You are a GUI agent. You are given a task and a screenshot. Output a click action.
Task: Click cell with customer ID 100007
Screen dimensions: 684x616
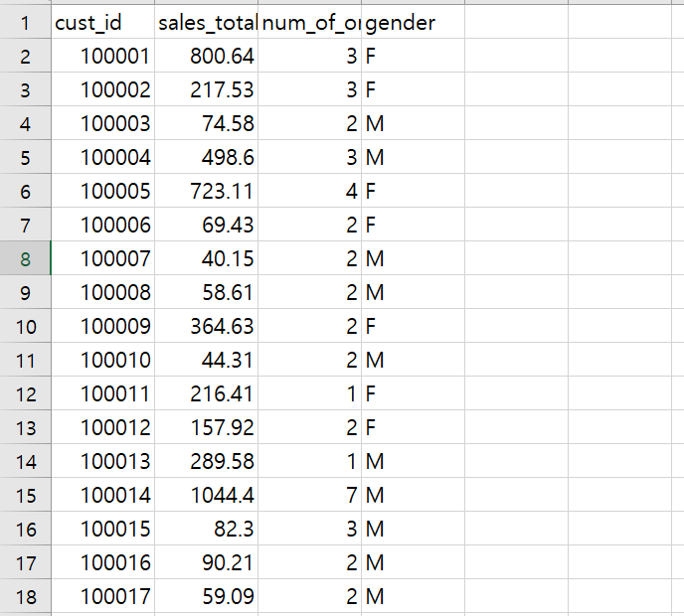click(103, 258)
